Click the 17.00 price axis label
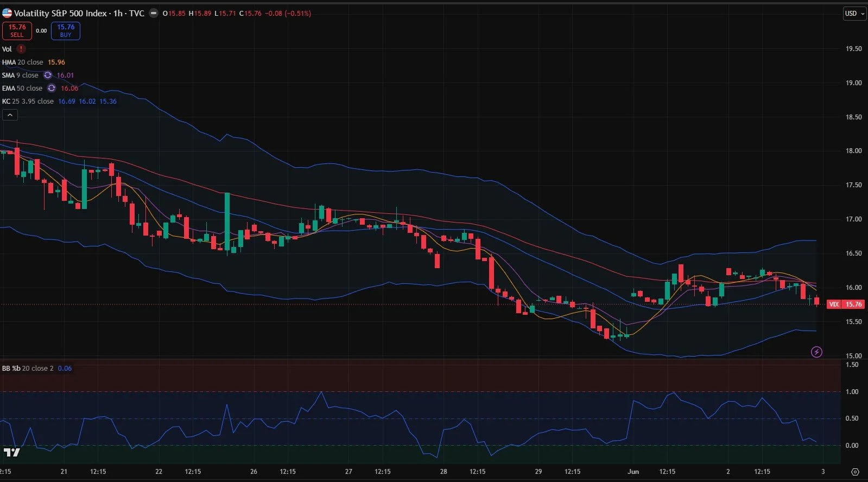Image resolution: width=868 pixels, height=482 pixels. [x=854, y=219]
